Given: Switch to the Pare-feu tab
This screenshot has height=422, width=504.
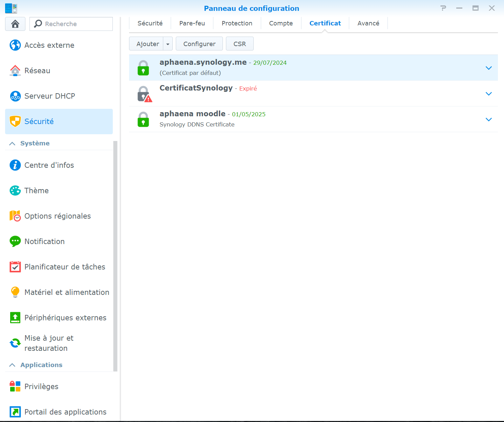Looking at the screenshot, I should (192, 23).
